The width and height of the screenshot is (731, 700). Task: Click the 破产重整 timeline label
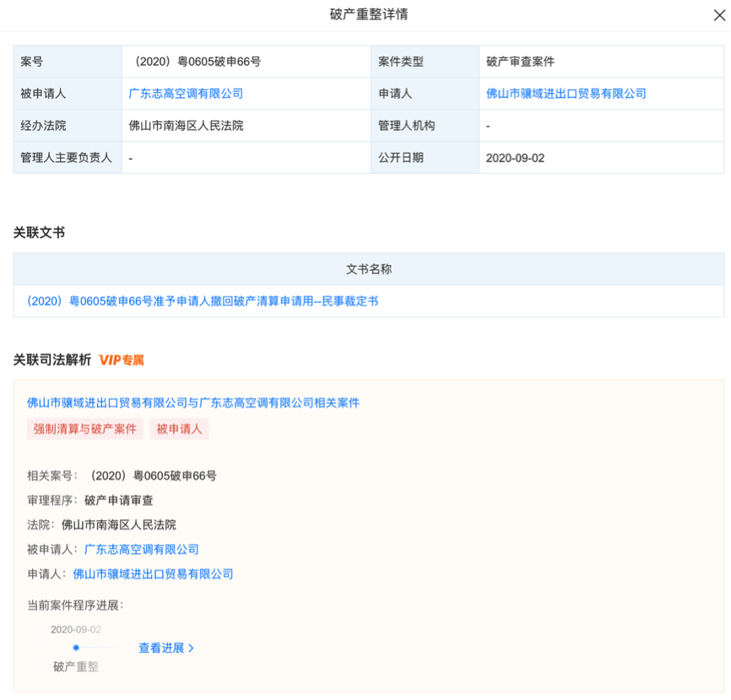point(76,667)
